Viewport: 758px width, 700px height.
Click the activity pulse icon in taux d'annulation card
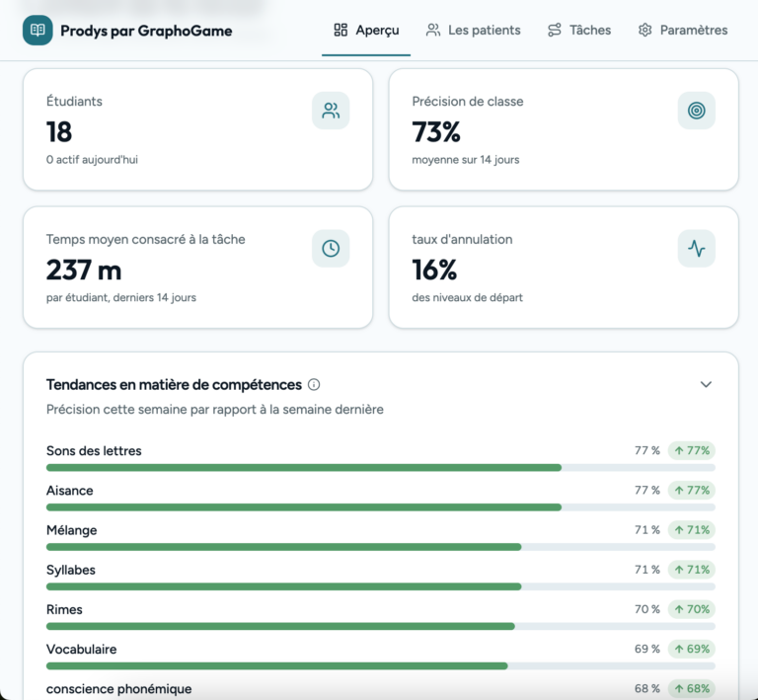(x=696, y=249)
